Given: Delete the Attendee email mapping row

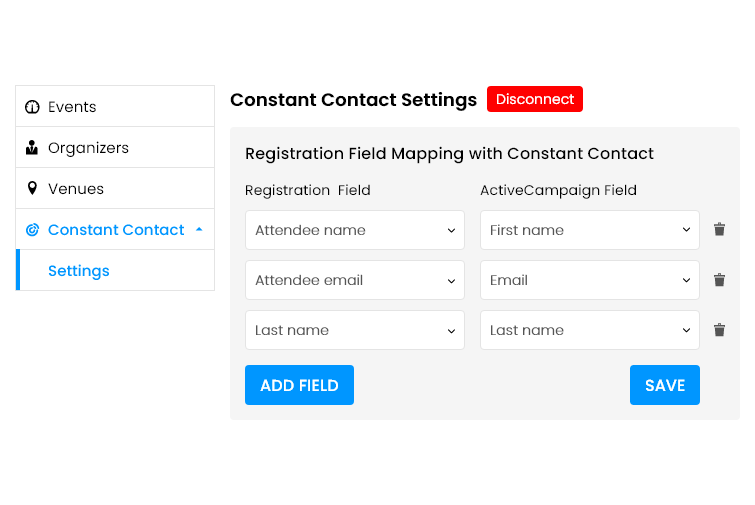Looking at the screenshot, I should click(x=719, y=280).
